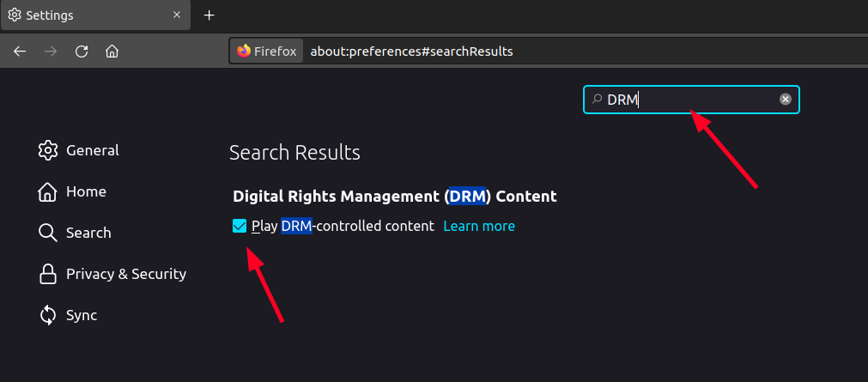Image resolution: width=868 pixels, height=382 pixels.
Task: Click magnifier icon inside settings search box
Action: pyautogui.click(x=598, y=100)
